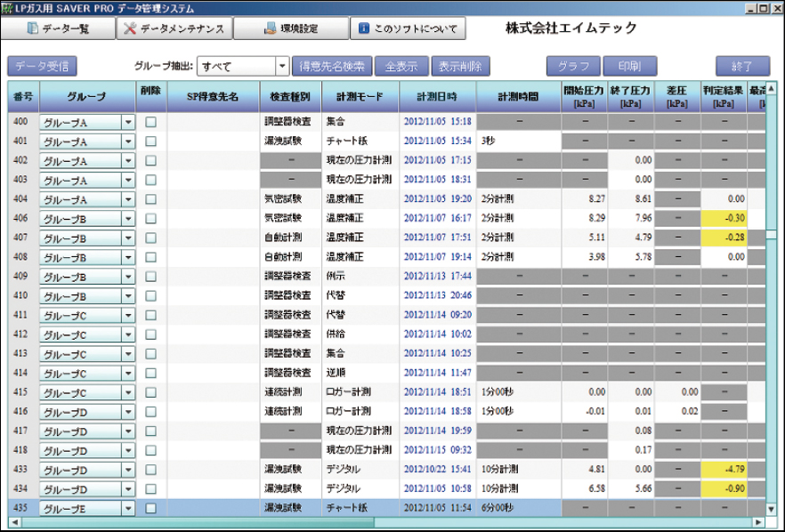Image resolution: width=785 pixels, height=532 pixels.
Task: Click the 計測時間 column header
Action: coord(519,97)
